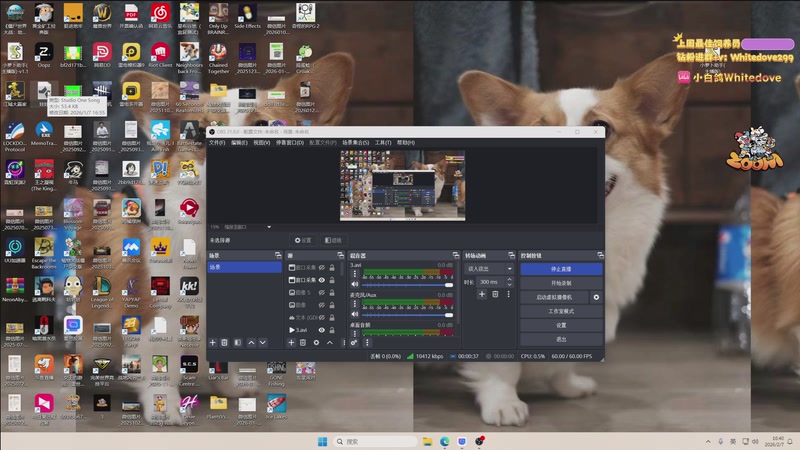This screenshot has width=800, height=450.
Task: Pop out the 场景 dock panel
Action: point(278,255)
